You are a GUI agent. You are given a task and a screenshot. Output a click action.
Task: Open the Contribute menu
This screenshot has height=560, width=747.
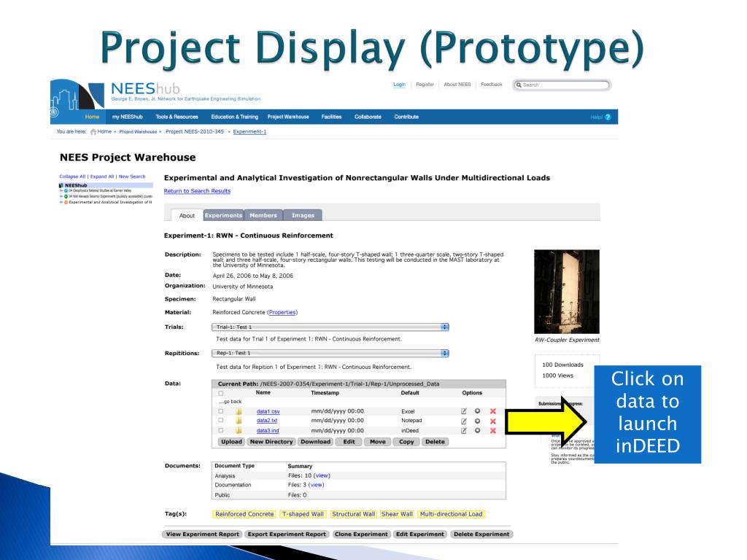[x=406, y=117]
